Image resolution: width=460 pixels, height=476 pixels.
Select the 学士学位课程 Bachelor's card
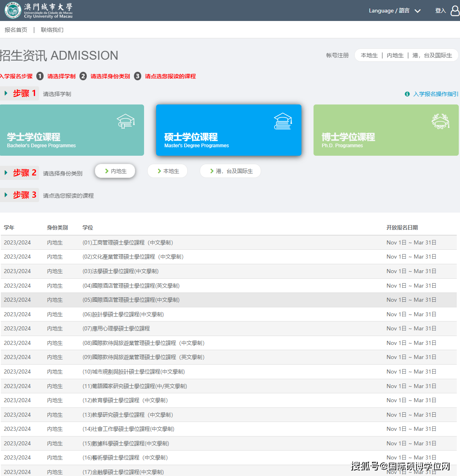[72, 130]
